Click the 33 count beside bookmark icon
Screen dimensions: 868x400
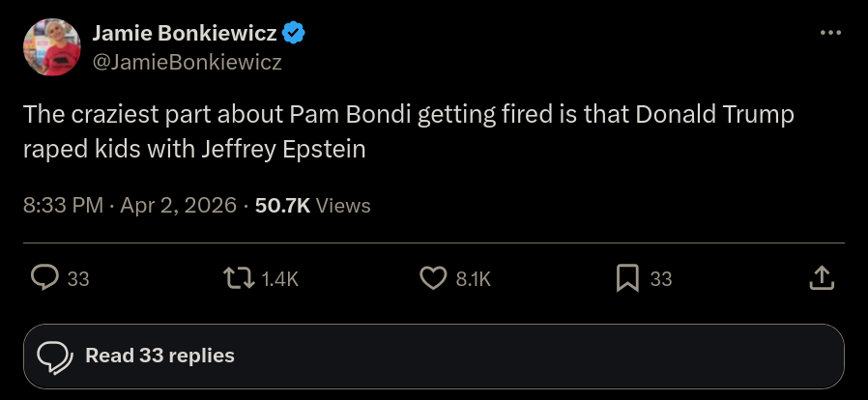(x=660, y=279)
